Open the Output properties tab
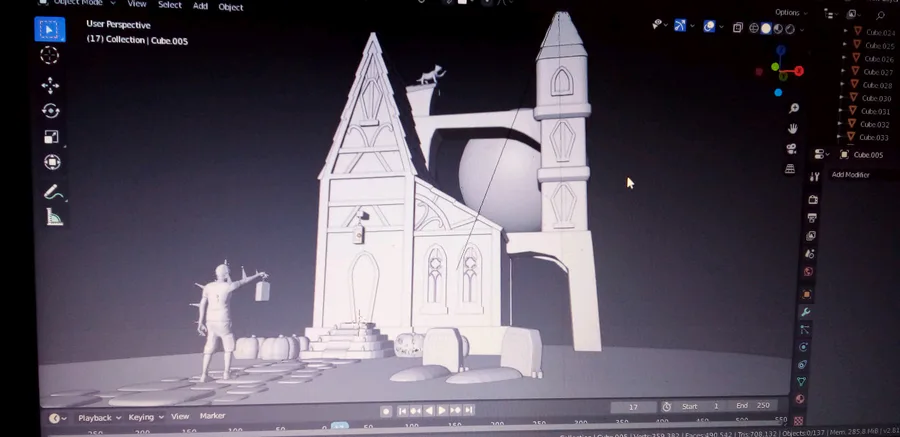This screenshot has height=437, width=900. (812, 218)
